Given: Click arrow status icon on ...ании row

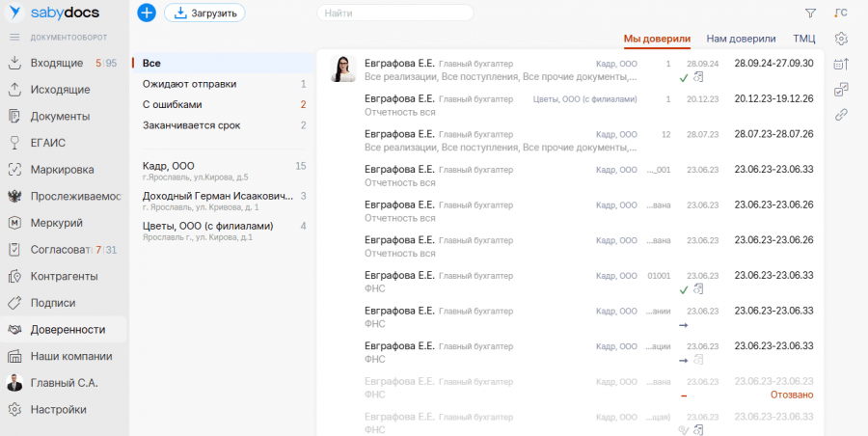Looking at the screenshot, I should (684, 325).
